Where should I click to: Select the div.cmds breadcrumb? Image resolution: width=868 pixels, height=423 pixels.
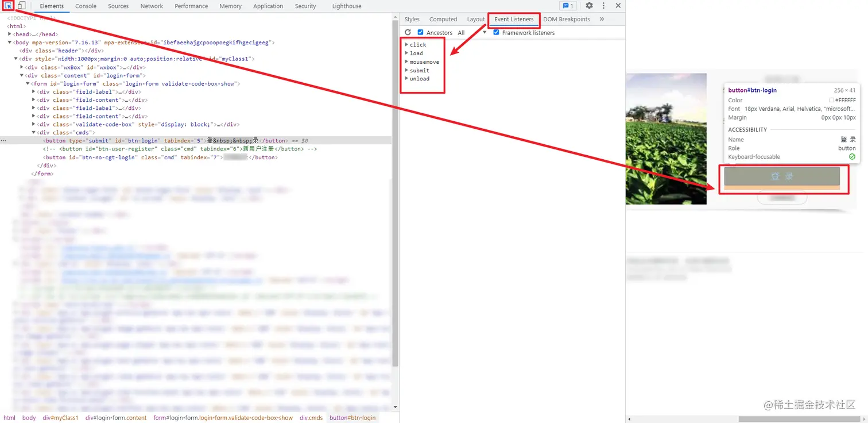[x=311, y=418]
